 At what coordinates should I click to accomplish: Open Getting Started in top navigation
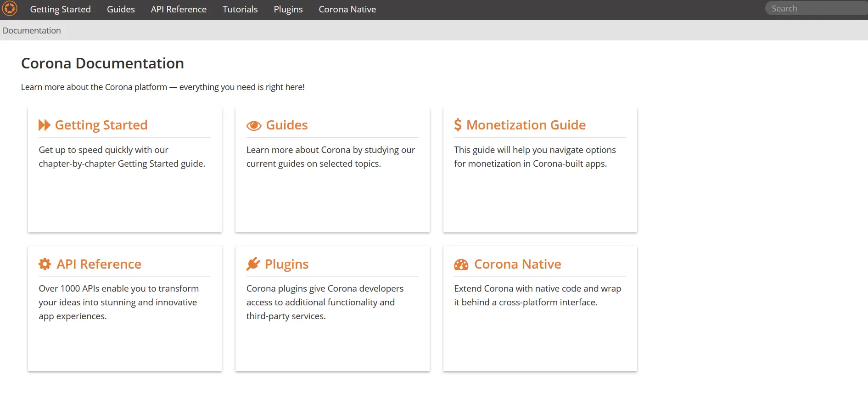point(61,9)
